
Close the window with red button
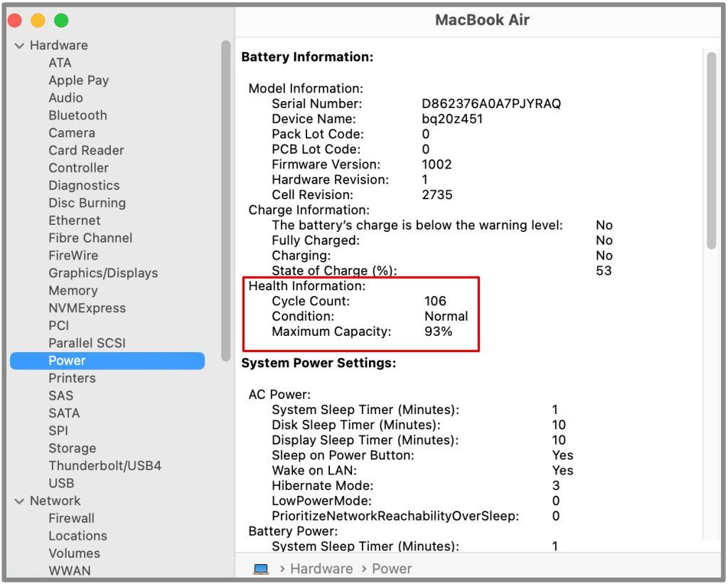15,21
